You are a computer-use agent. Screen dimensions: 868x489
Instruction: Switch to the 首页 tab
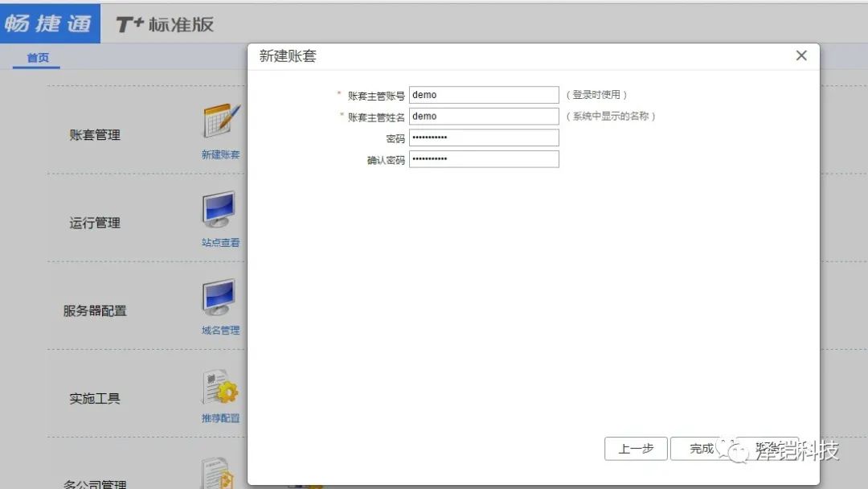point(38,58)
